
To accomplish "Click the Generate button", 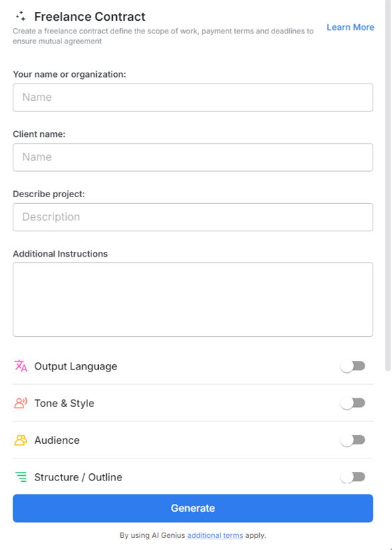I will click(x=193, y=508).
